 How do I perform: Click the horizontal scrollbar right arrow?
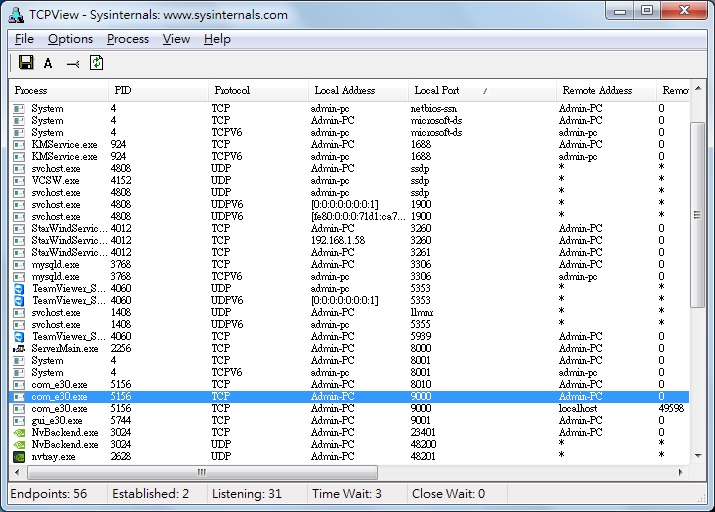pyautogui.click(x=681, y=472)
